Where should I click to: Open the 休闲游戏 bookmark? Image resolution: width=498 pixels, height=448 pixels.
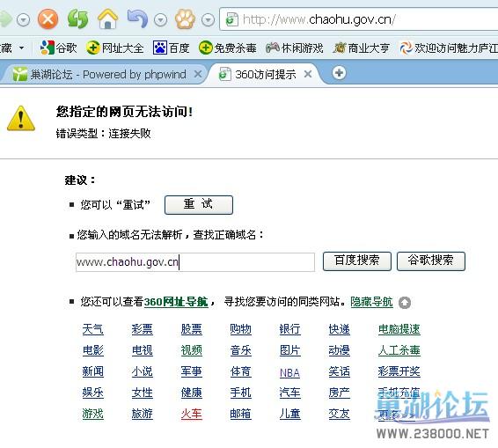click(295, 48)
